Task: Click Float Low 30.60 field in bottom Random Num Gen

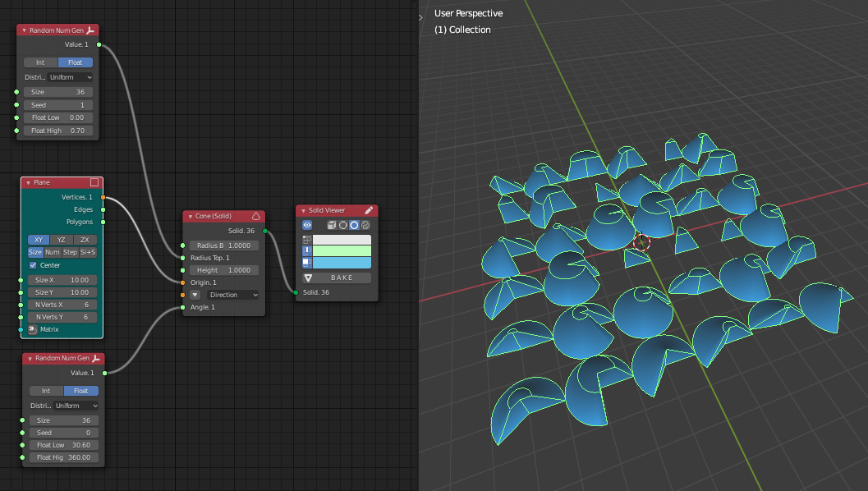Action: 64,445
